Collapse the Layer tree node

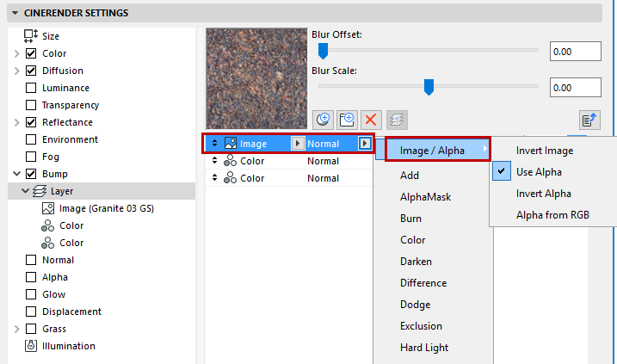click(x=25, y=191)
